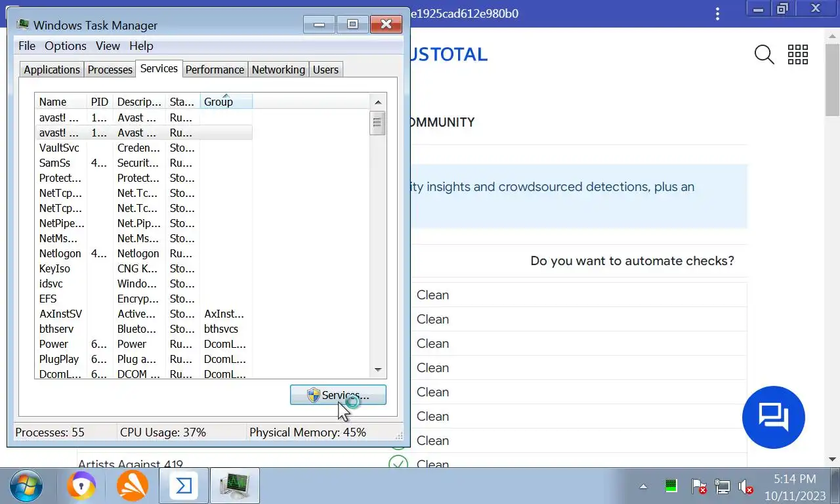Click the taskbar clock showing 5:14 PM
The height and width of the screenshot is (504, 840).
[794, 486]
